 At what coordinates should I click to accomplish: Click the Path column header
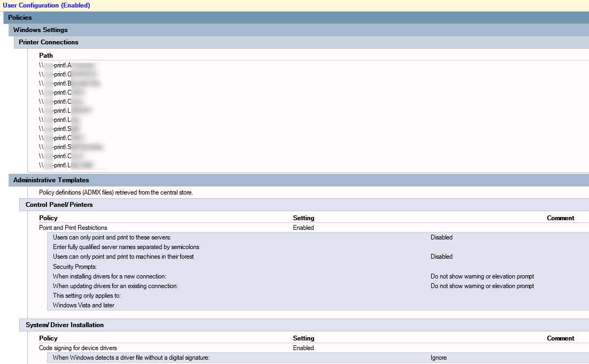tap(46, 56)
